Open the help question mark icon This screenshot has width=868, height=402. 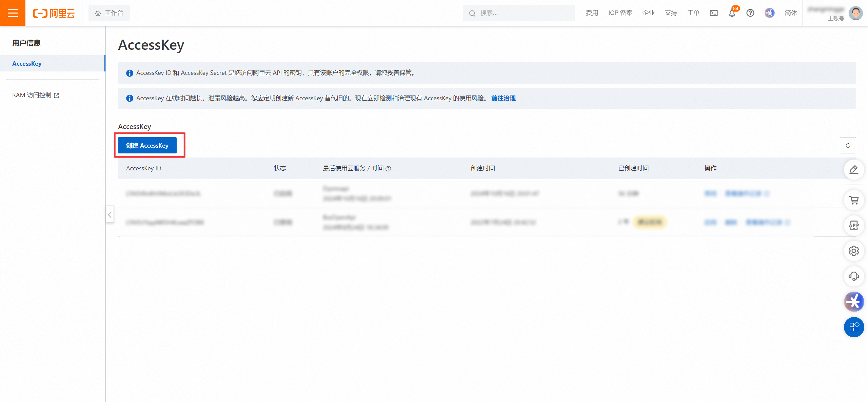tap(750, 13)
